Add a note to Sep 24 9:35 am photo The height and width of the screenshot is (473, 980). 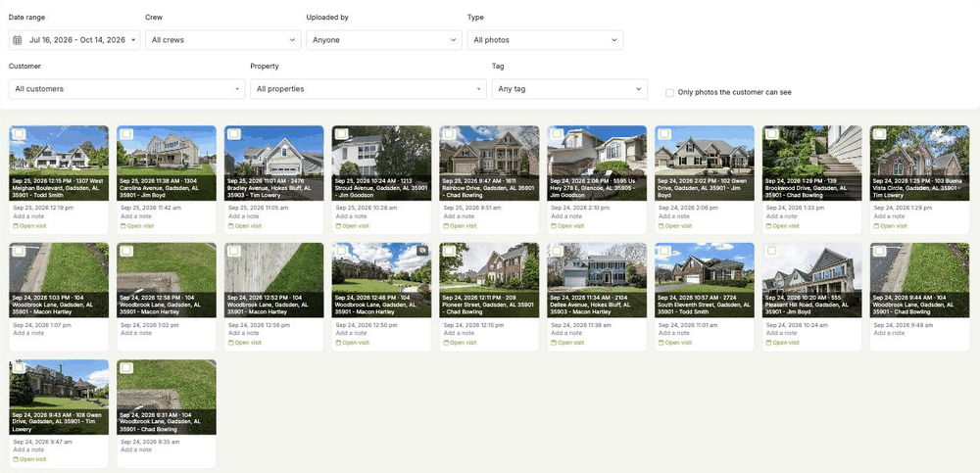pyautogui.click(x=137, y=449)
